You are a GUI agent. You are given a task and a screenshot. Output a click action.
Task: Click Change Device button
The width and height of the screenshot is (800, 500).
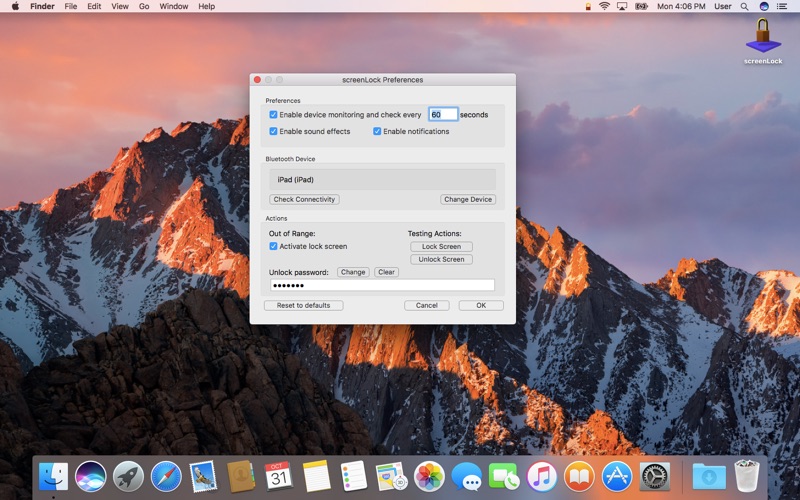[468, 199]
